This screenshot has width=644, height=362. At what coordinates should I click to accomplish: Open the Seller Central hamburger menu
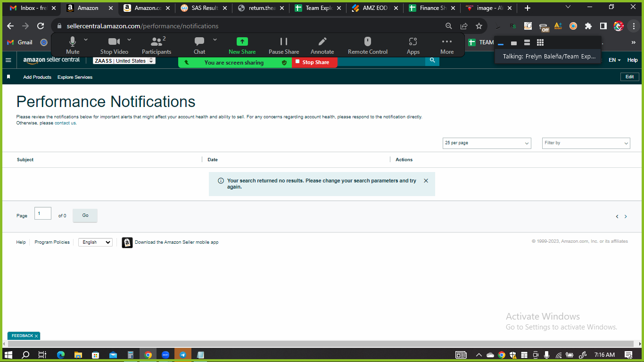click(8, 60)
